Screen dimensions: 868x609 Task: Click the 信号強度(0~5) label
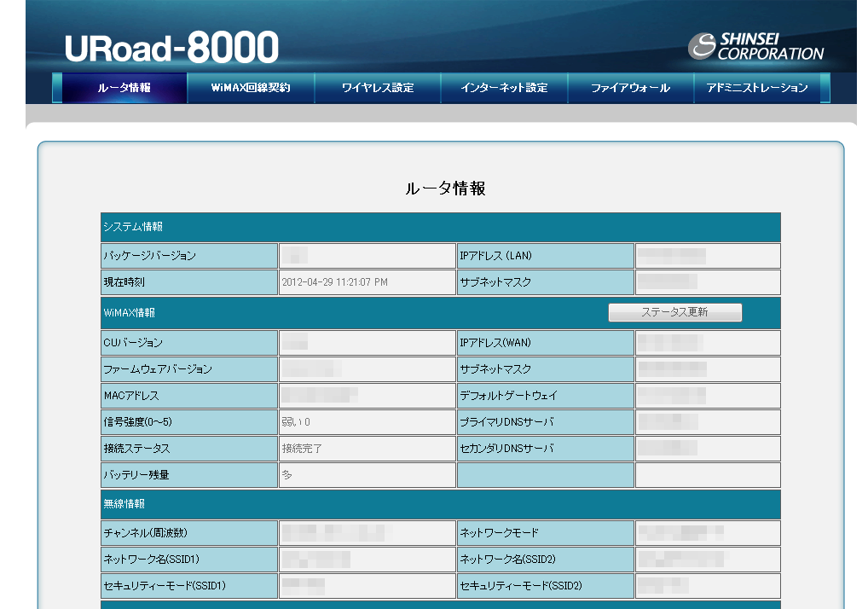pyautogui.click(x=138, y=422)
